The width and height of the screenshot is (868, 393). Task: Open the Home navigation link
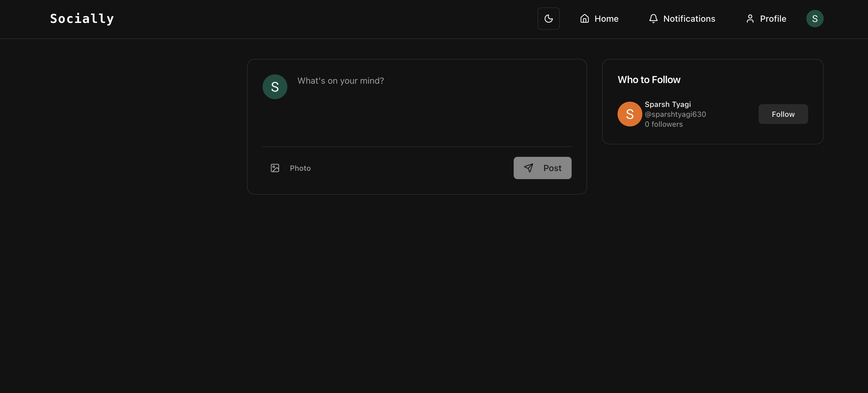599,19
